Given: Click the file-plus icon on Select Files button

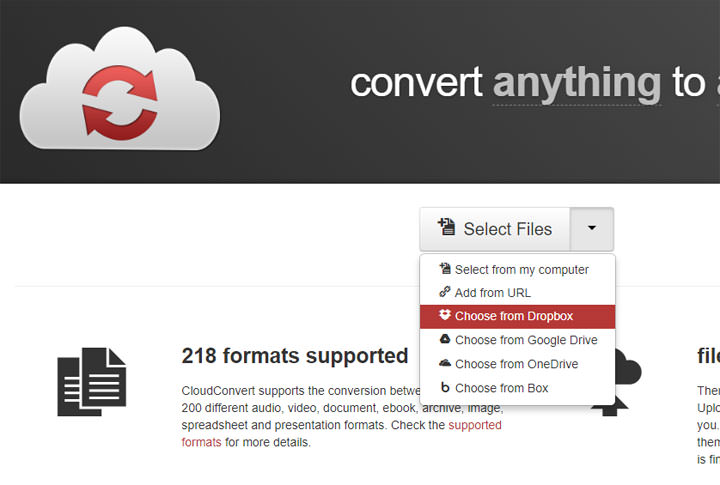Looking at the screenshot, I should (446, 227).
